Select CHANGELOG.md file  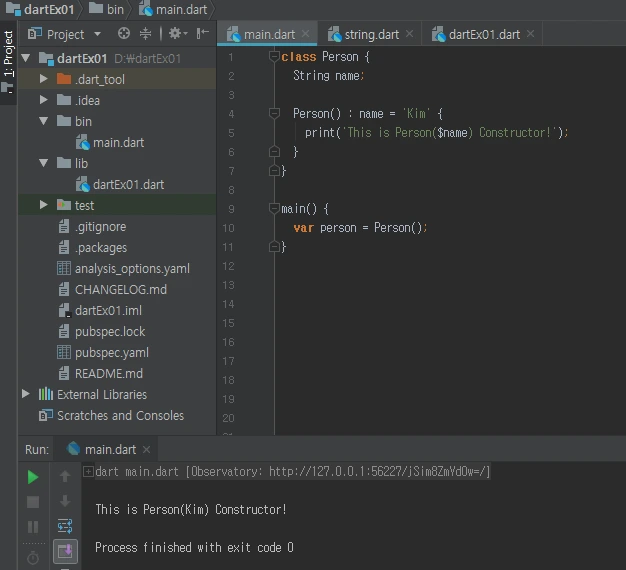pyautogui.click(x=113, y=289)
